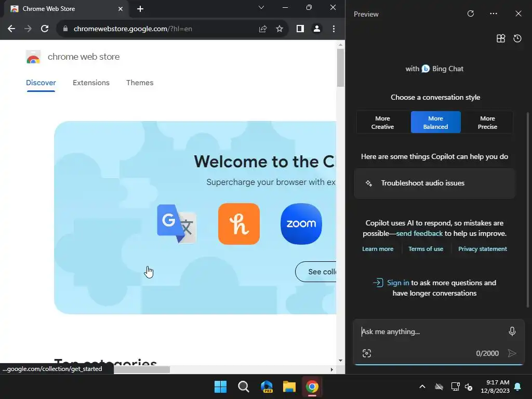
Task: Open Copilot chat history icon
Action: coord(517,38)
